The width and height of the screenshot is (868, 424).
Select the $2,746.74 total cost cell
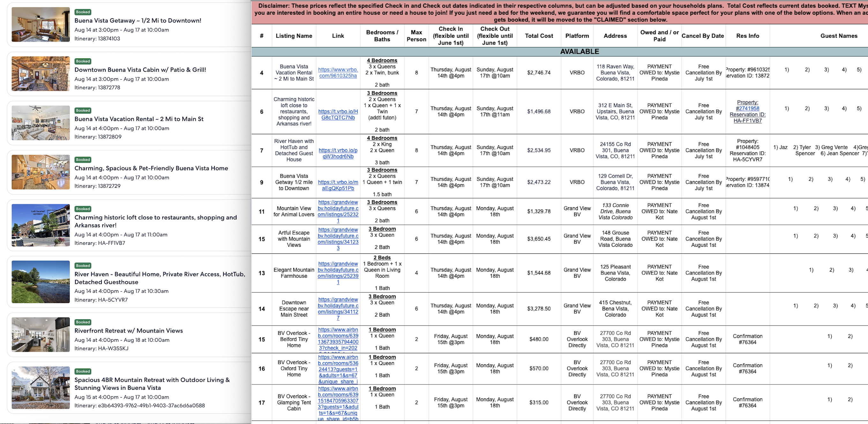(x=539, y=73)
